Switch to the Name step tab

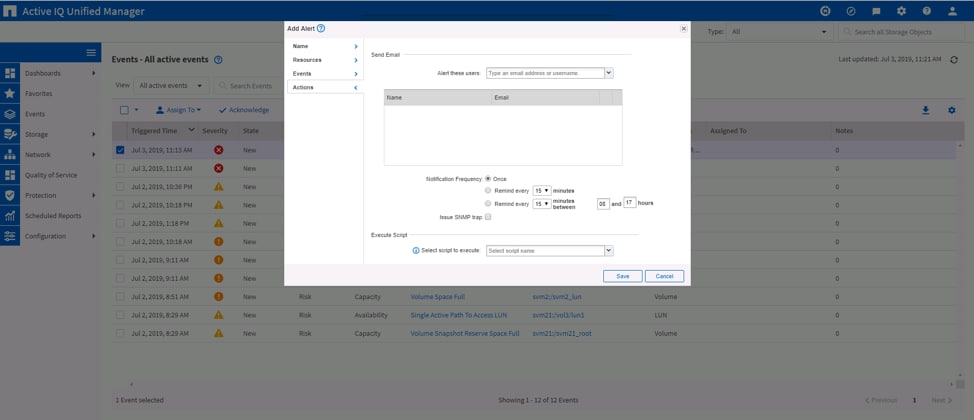[x=325, y=47]
